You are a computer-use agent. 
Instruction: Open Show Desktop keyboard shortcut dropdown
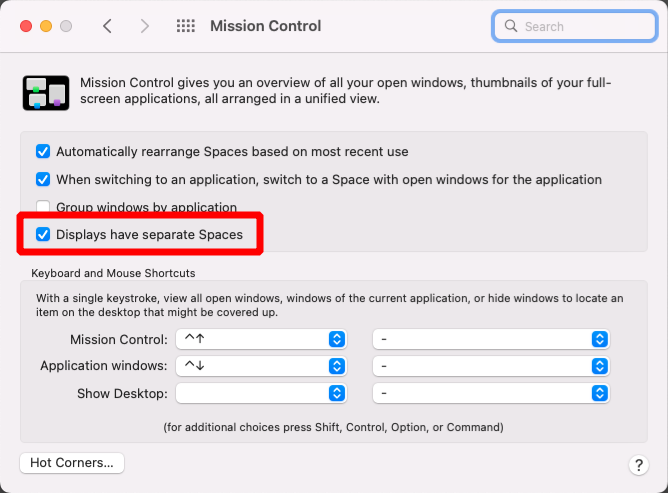click(261, 393)
